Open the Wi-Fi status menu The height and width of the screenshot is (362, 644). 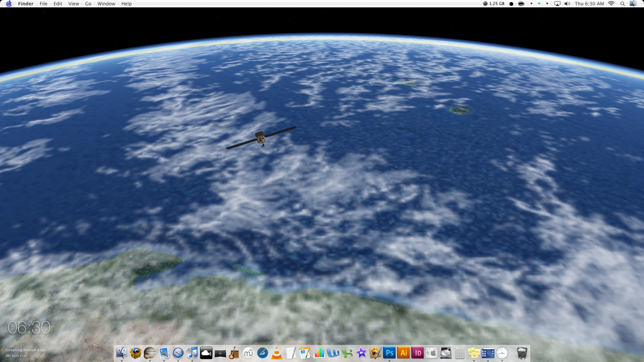[611, 4]
